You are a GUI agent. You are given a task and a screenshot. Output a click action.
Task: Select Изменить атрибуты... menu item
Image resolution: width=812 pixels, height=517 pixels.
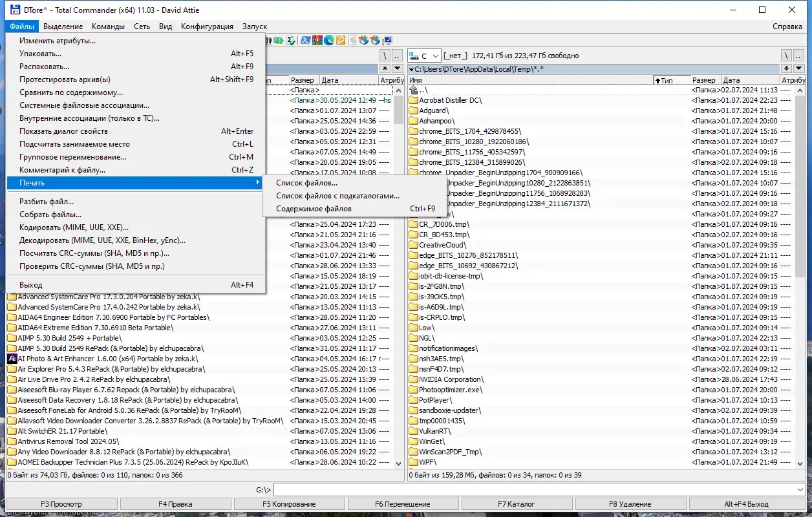coord(135,41)
